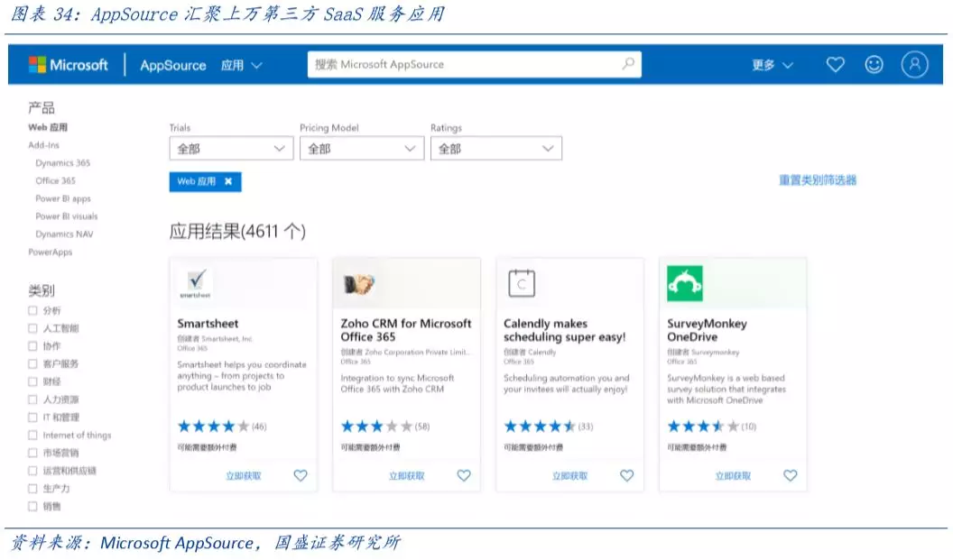Viewport: 953px width, 560px height.
Task: Favorite Zoho CRM with its heart
Action: tap(464, 475)
